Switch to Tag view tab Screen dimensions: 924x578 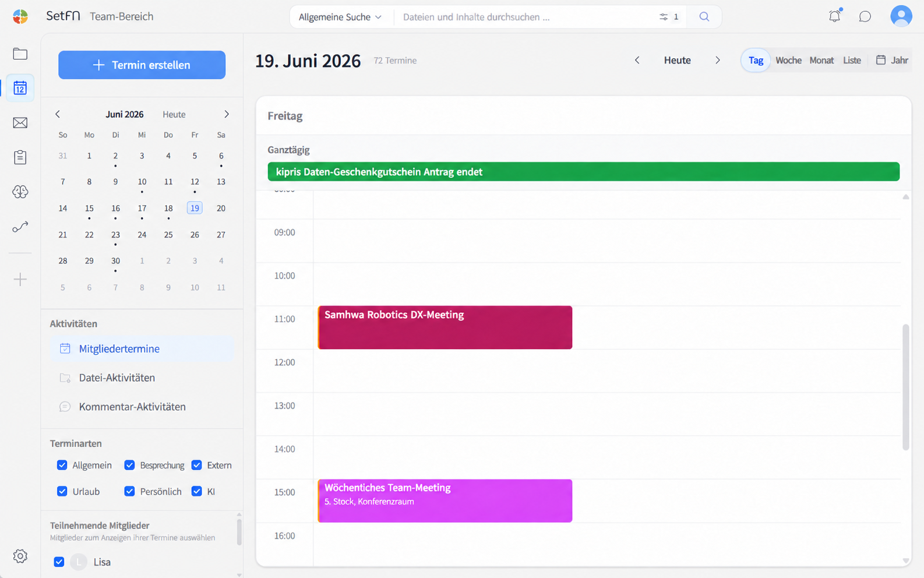[756, 60]
